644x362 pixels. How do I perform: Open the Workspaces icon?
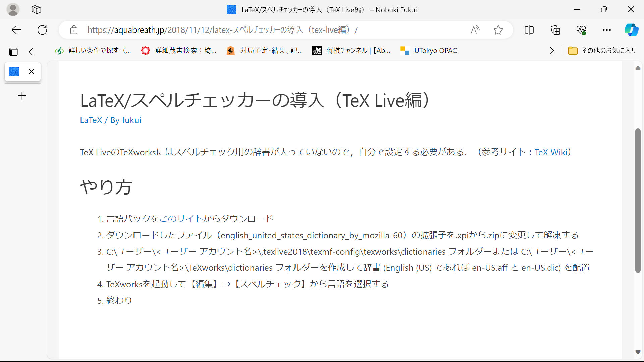(36, 9)
